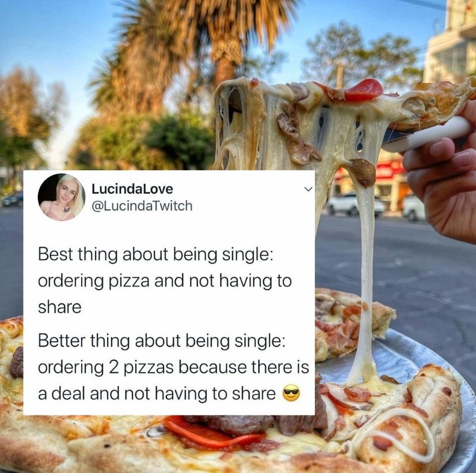
Task: Open the @LucindaTwitch handle link
Action: coord(142,205)
